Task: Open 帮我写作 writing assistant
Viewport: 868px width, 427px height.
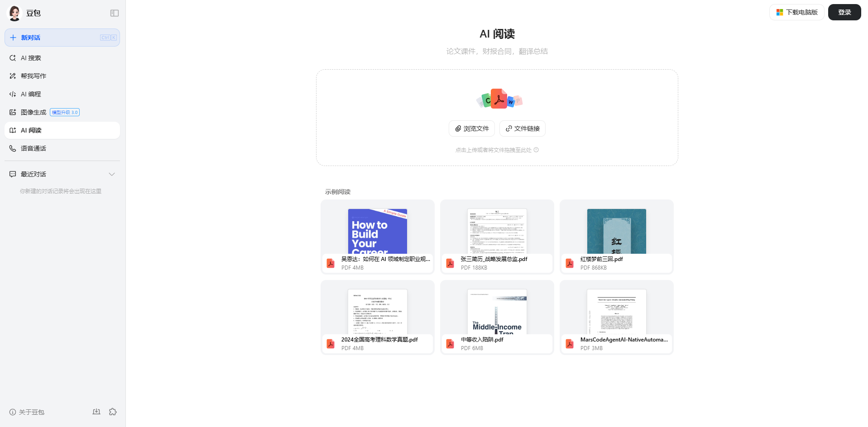Action: coord(62,76)
